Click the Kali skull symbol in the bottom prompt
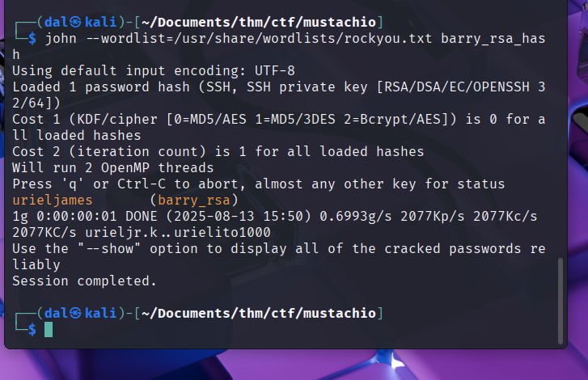The height and width of the screenshot is (380, 588). point(78,313)
